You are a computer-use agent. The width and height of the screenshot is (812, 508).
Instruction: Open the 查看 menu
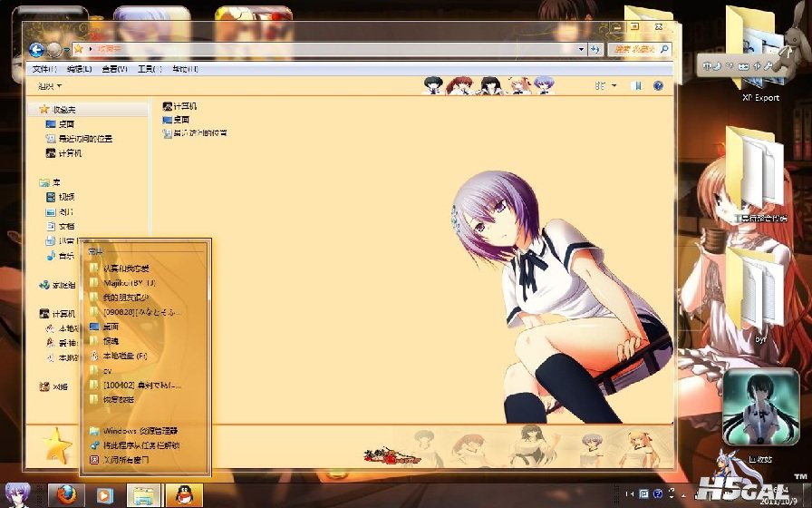click(x=114, y=69)
